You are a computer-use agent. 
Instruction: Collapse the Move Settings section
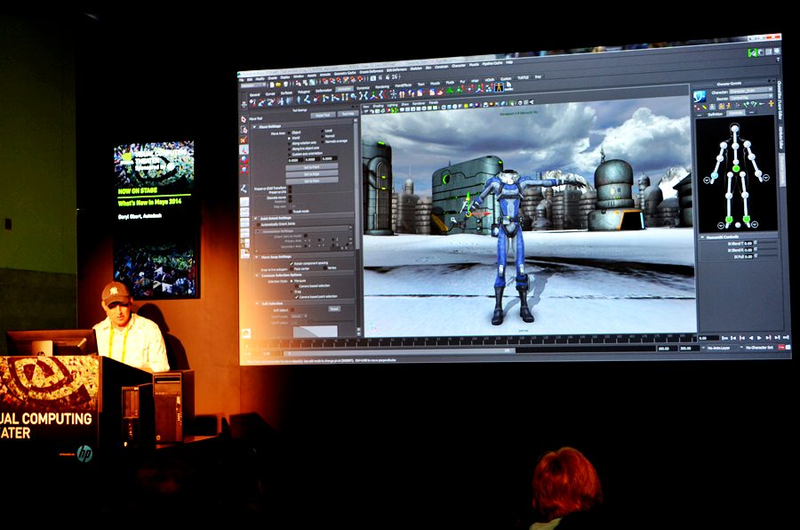[x=255, y=127]
